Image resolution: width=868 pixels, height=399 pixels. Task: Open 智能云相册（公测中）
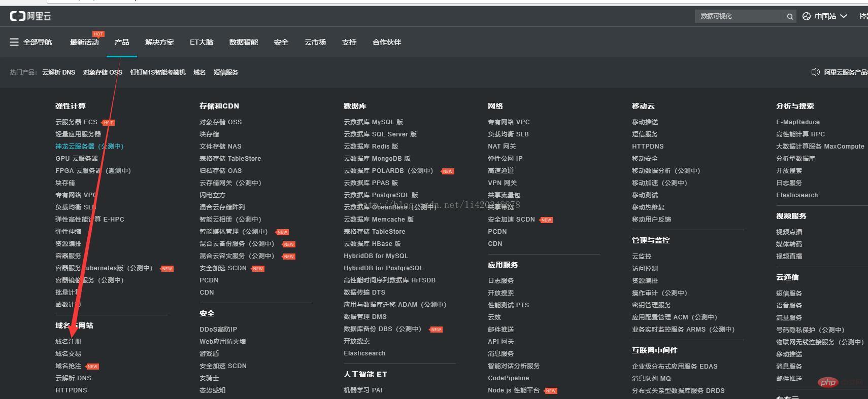[230, 220]
